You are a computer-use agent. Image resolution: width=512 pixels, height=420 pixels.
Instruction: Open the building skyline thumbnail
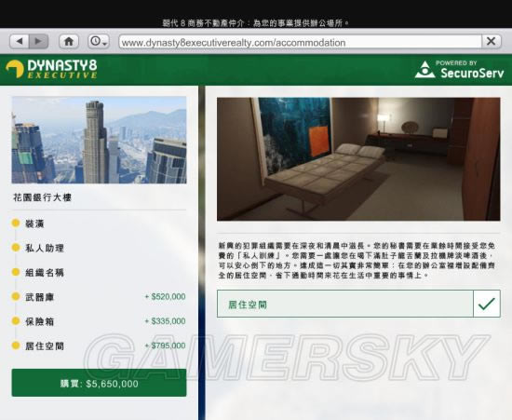click(100, 140)
